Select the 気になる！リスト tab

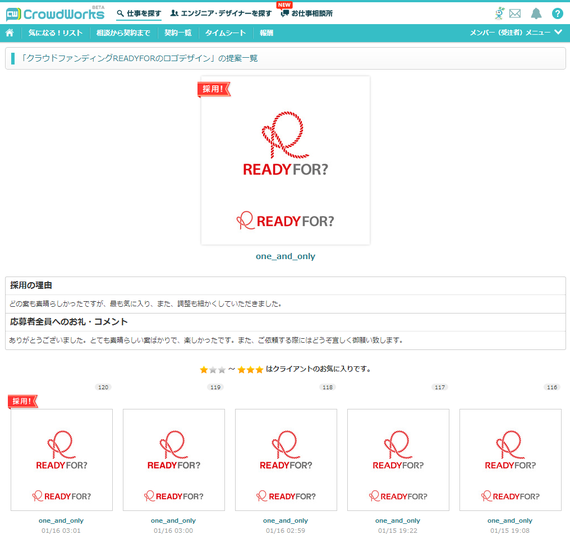[56, 33]
